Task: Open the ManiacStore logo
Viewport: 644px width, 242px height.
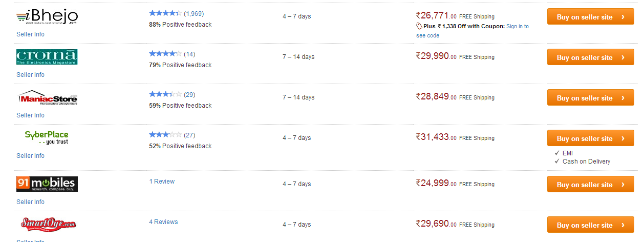Action: click(x=47, y=97)
